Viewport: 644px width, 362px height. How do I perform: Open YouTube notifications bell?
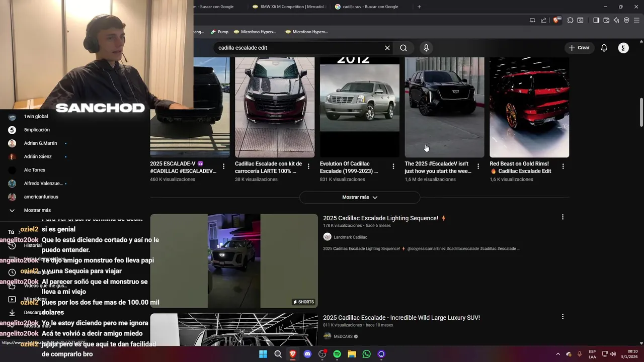(604, 48)
